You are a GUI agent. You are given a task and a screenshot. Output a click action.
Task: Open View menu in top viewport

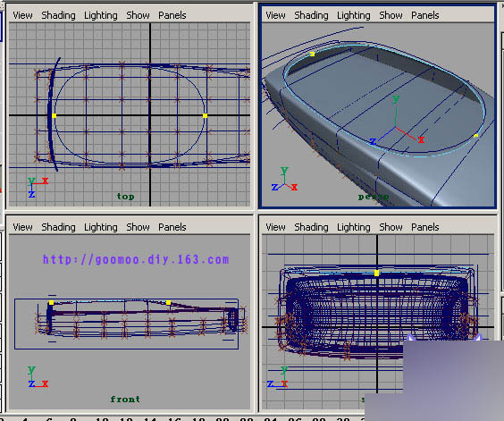point(22,15)
